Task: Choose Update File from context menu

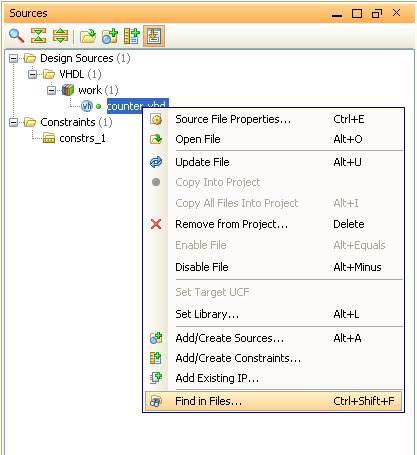Action: pyautogui.click(x=273, y=162)
